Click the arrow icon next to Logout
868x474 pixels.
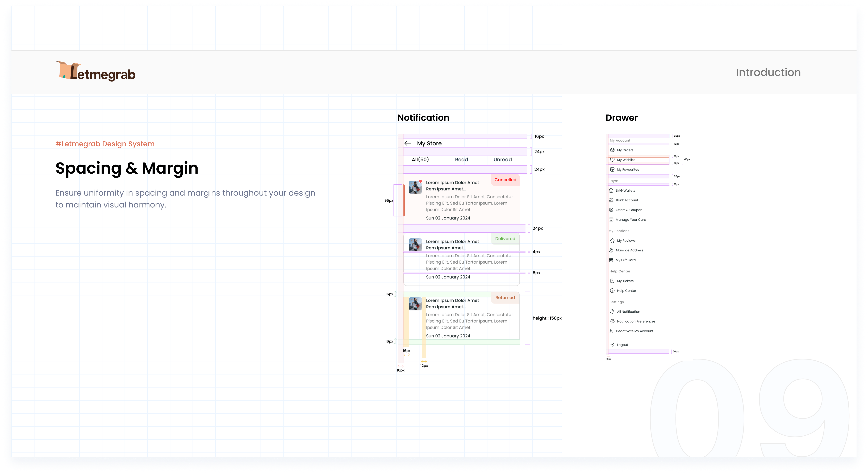[612, 345]
